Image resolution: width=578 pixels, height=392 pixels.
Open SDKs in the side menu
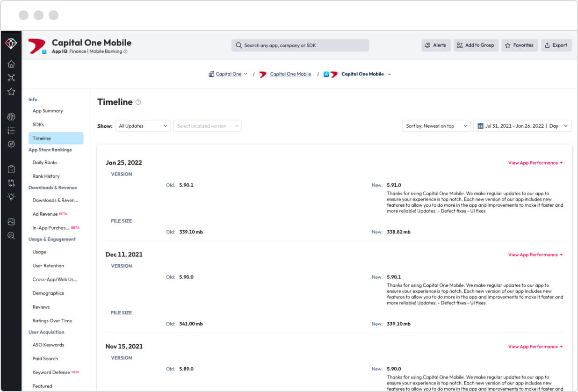pyautogui.click(x=38, y=124)
